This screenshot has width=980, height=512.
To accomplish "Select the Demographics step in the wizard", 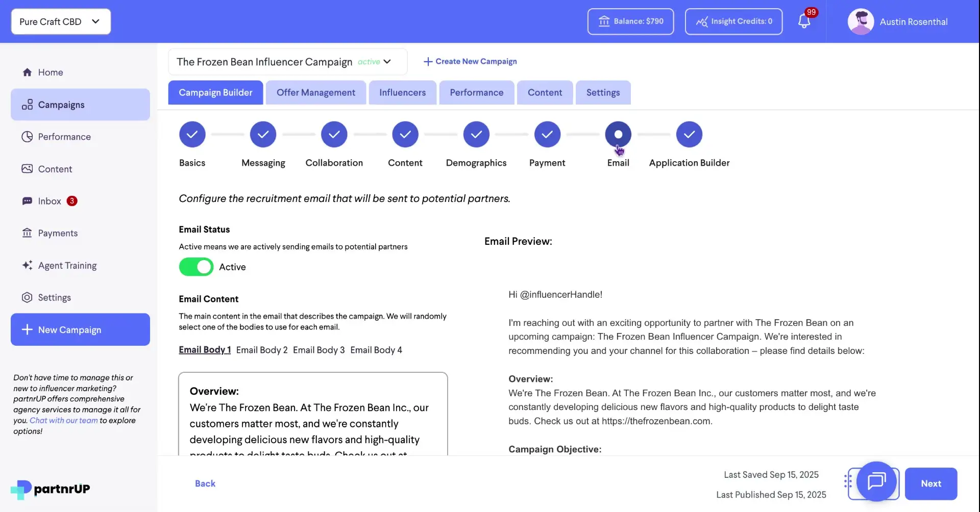I will tap(476, 134).
